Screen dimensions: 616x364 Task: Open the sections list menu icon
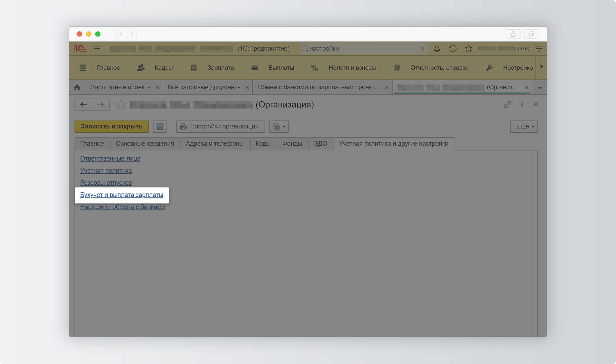tap(83, 68)
